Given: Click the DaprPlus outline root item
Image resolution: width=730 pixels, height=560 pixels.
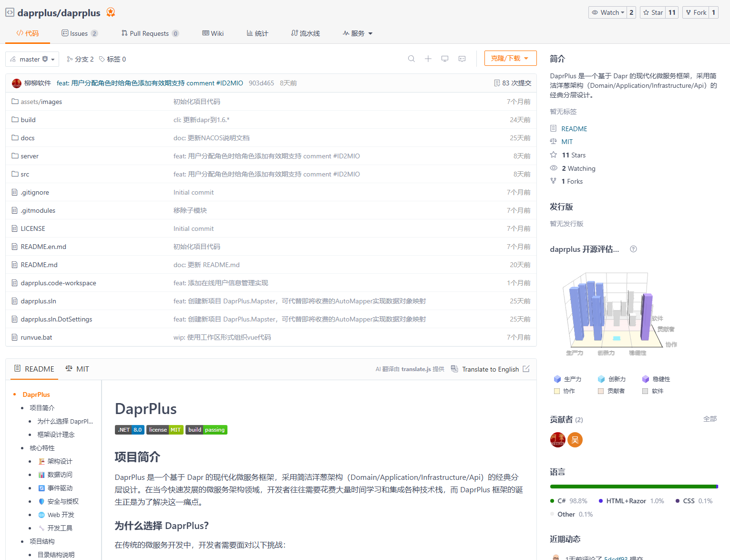Looking at the screenshot, I should click(36, 394).
